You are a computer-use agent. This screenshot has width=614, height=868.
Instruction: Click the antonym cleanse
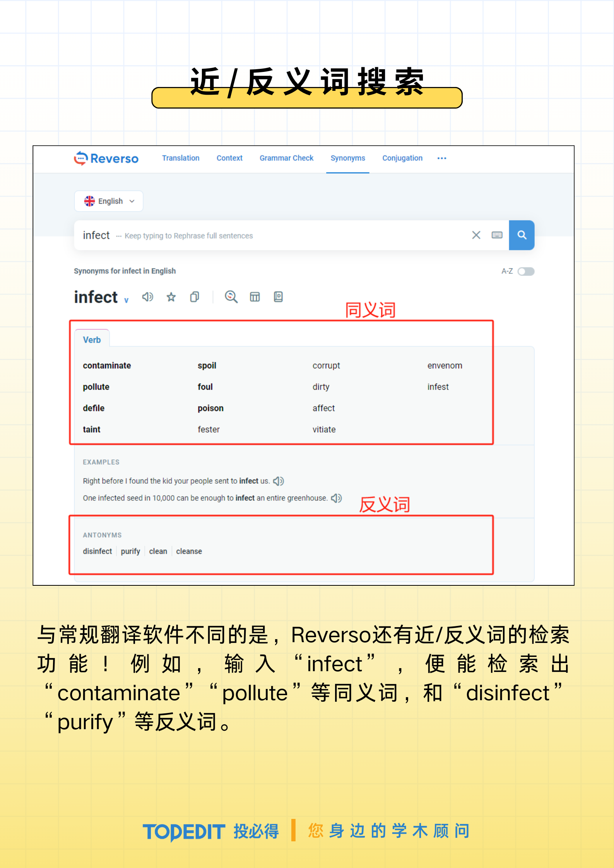[x=189, y=551]
